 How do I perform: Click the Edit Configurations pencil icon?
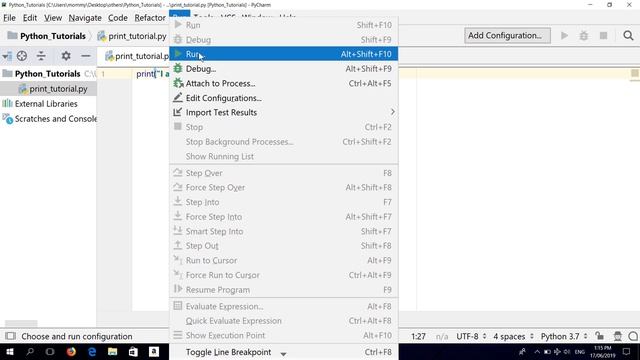click(x=178, y=98)
